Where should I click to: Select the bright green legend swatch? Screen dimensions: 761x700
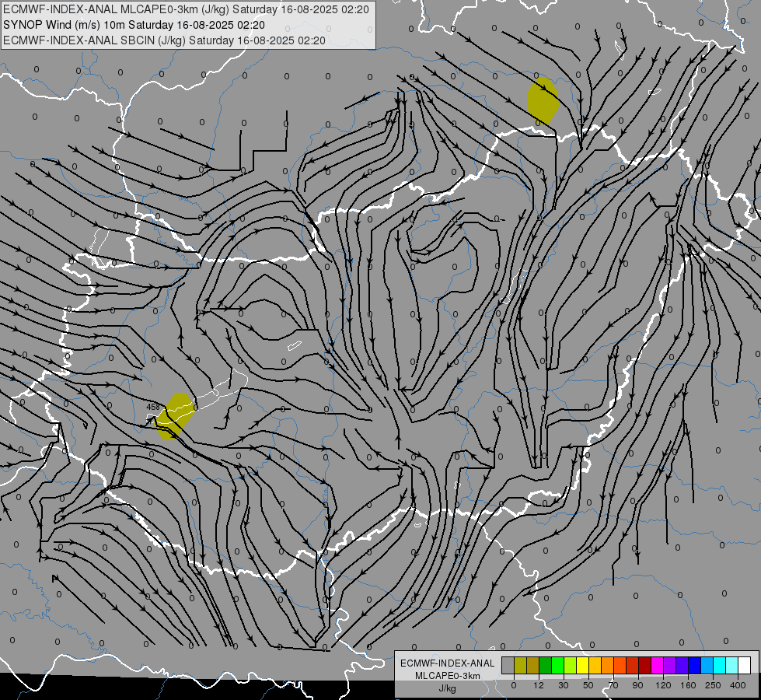[557, 665]
